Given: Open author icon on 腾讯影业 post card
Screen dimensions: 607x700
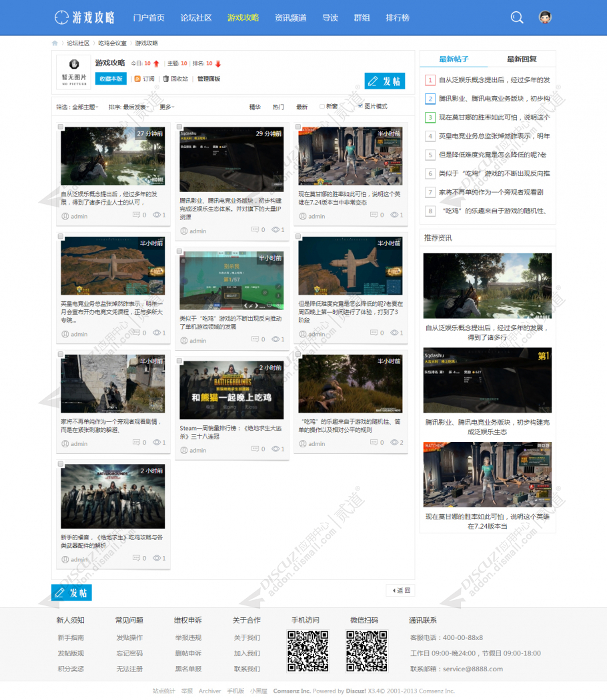Looking at the screenshot, I should (x=183, y=231).
